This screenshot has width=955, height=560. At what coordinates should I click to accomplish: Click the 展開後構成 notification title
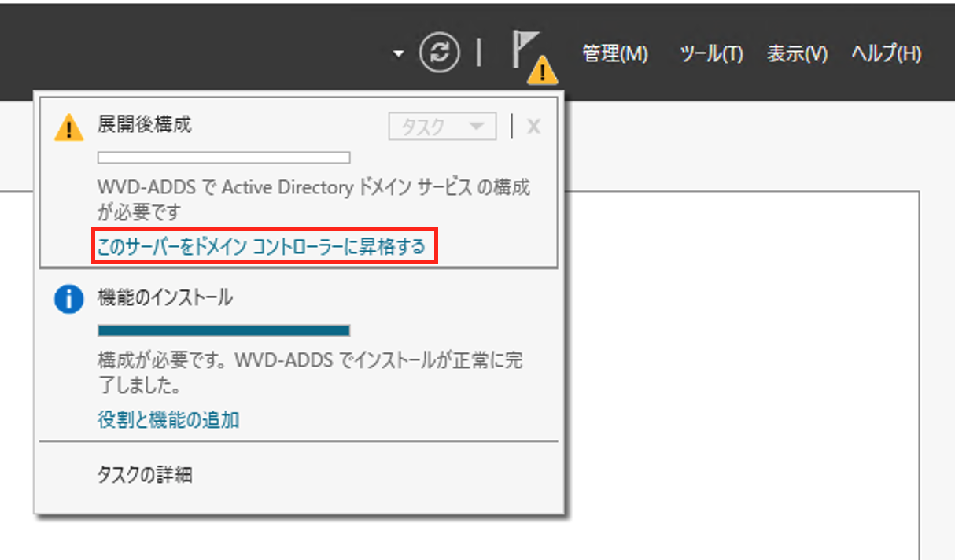(144, 124)
